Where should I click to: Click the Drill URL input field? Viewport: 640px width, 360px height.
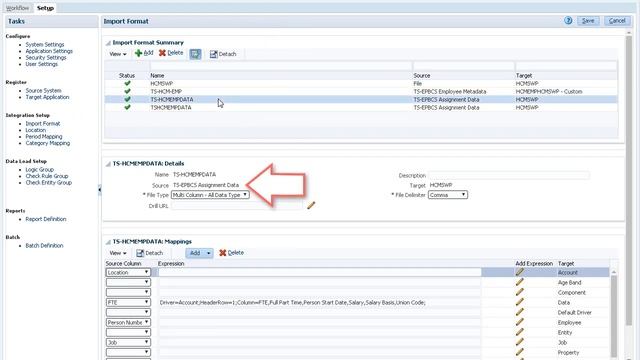237,206
